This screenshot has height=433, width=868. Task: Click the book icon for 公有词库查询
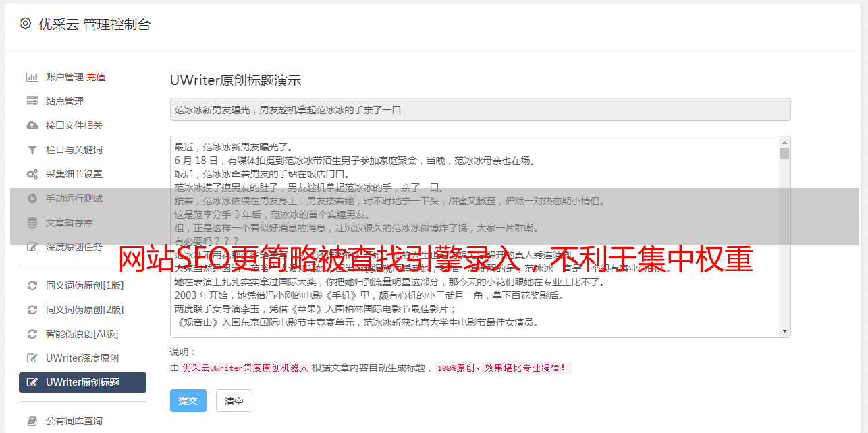(x=32, y=421)
